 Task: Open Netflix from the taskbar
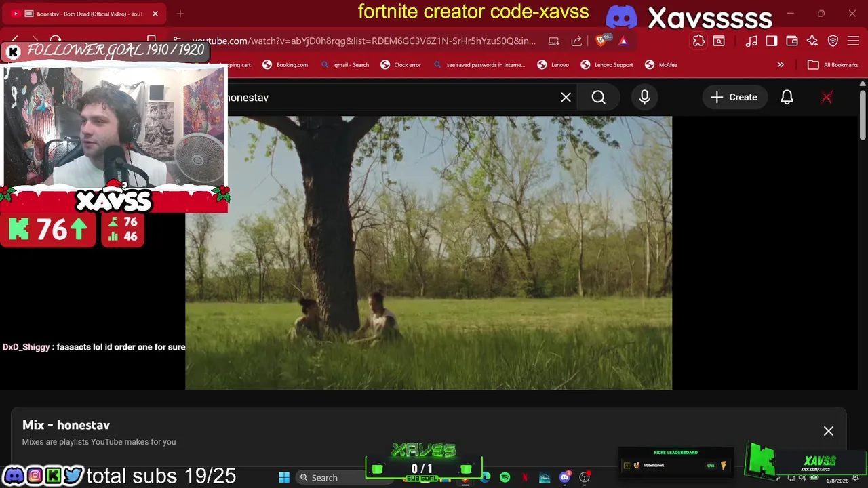tap(525, 478)
